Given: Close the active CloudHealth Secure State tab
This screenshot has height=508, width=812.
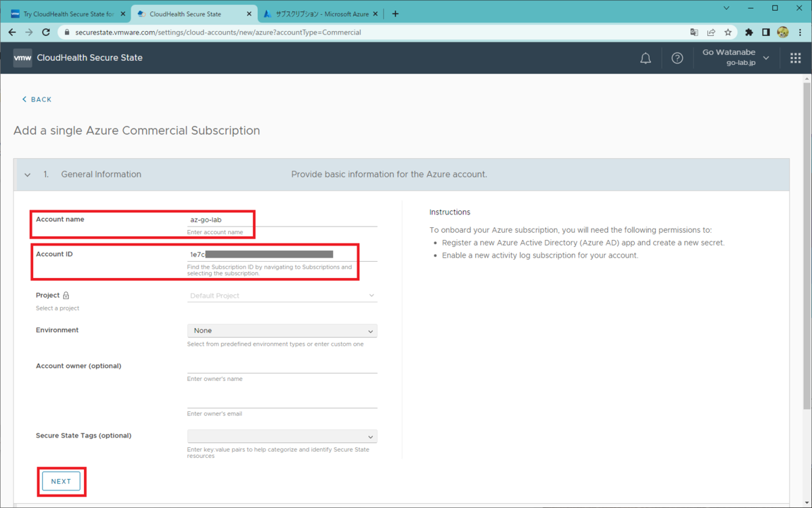Looking at the screenshot, I should pyautogui.click(x=249, y=14).
